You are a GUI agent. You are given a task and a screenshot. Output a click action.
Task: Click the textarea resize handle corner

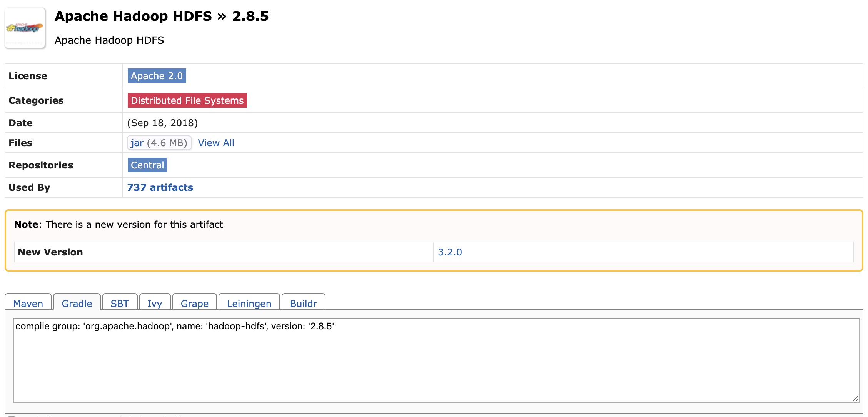point(855,399)
